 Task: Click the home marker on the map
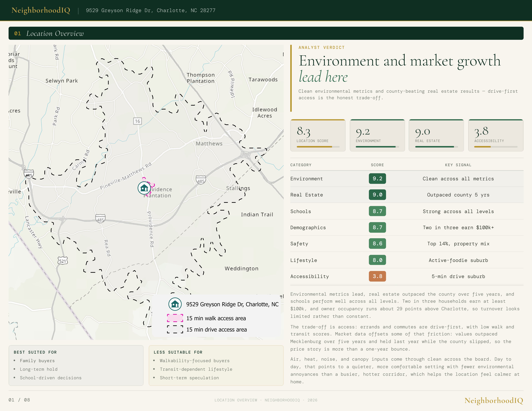[144, 188]
